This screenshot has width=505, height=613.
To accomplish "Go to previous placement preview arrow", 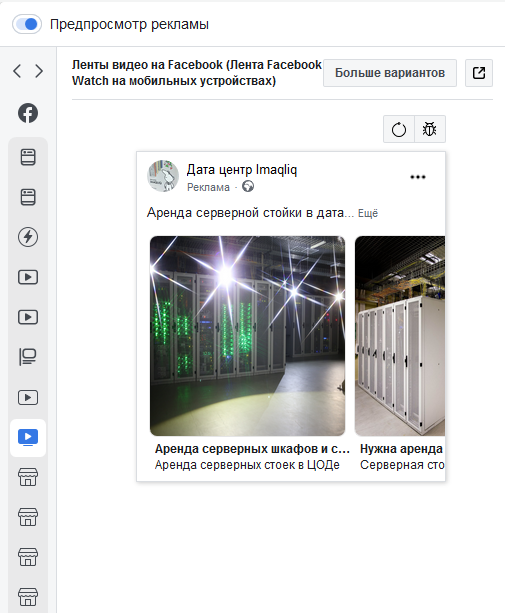I will (x=17, y=71).
